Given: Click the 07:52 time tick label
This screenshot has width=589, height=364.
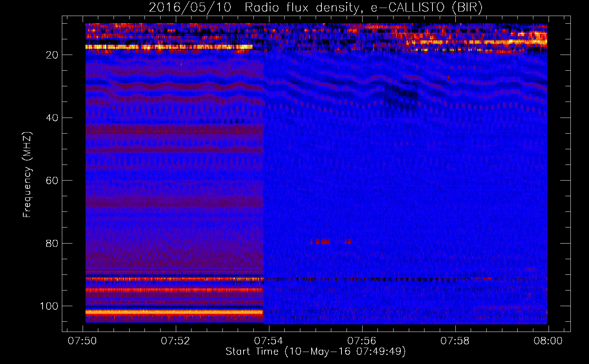Looking at the screenshot, I should 175,341.
